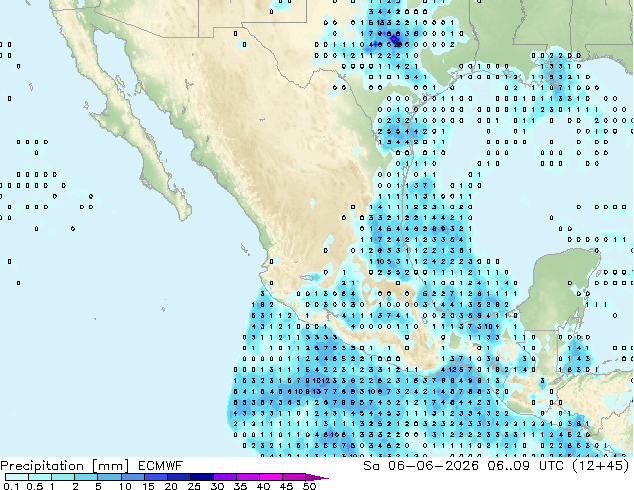Click the legend swatch between 45 and 50
Screen dimensions: 634x490
pyautogui.click(x=294, y=477)
